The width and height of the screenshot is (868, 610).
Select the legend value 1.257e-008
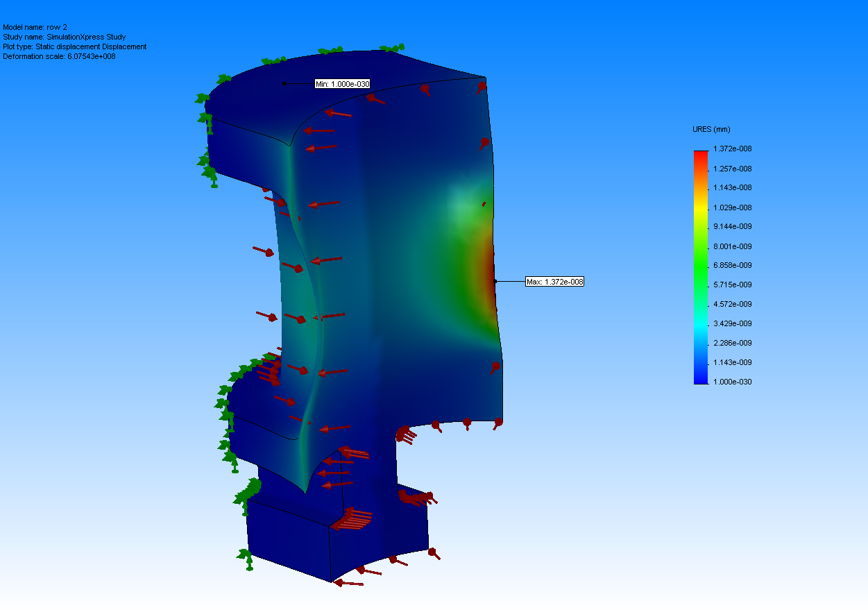[x=733, y=169]
